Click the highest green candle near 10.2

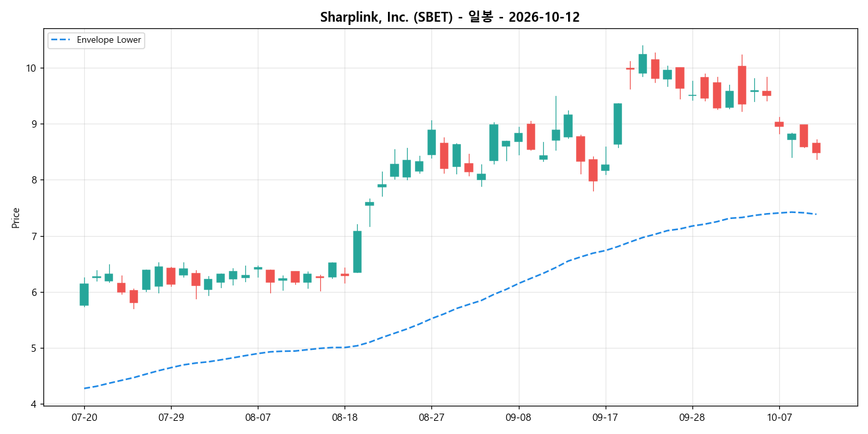(x=642, y=64)
